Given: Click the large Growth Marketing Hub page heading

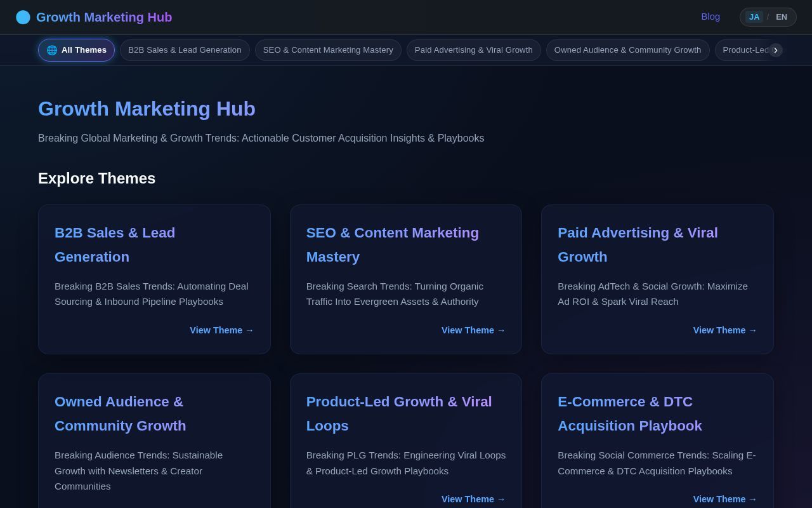Looking at the screenshot, I should click(x=147, y=109).
